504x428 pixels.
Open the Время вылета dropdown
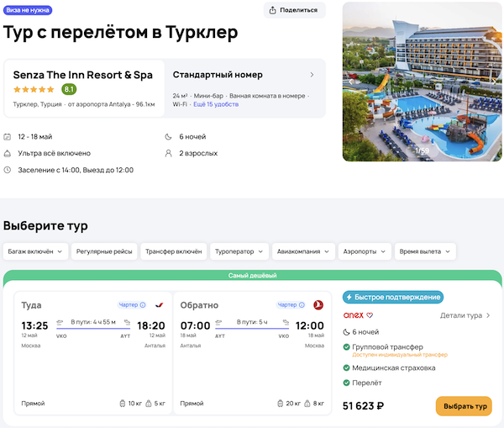pyautogui.click(x=425, y=251)
